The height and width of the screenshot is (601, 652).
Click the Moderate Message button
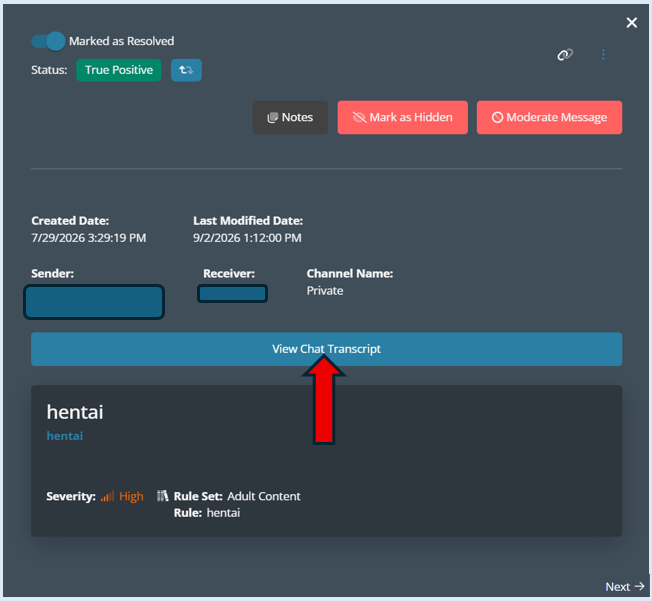coord(549,117)
